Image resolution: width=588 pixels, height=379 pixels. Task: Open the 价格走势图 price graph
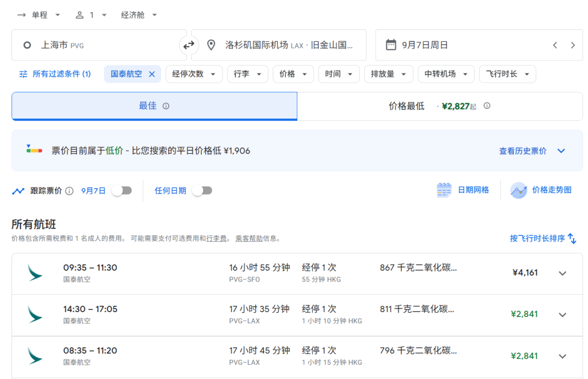point(542,190)
